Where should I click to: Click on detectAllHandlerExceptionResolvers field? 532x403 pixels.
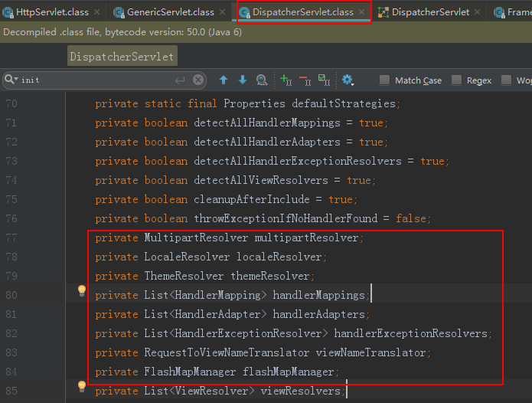point(298,161)
